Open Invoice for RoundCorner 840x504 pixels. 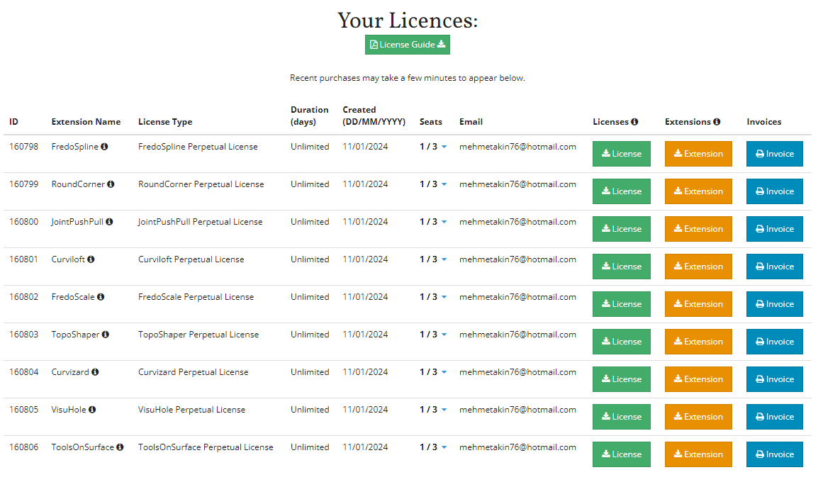pyautogui.click(x=775, y=191)
